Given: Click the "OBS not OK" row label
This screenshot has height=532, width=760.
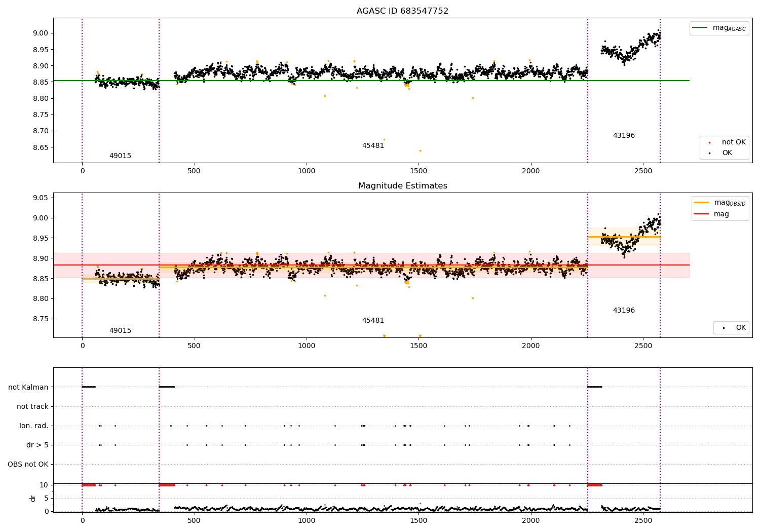Looking at the screenshot, I should coord(28,465).
